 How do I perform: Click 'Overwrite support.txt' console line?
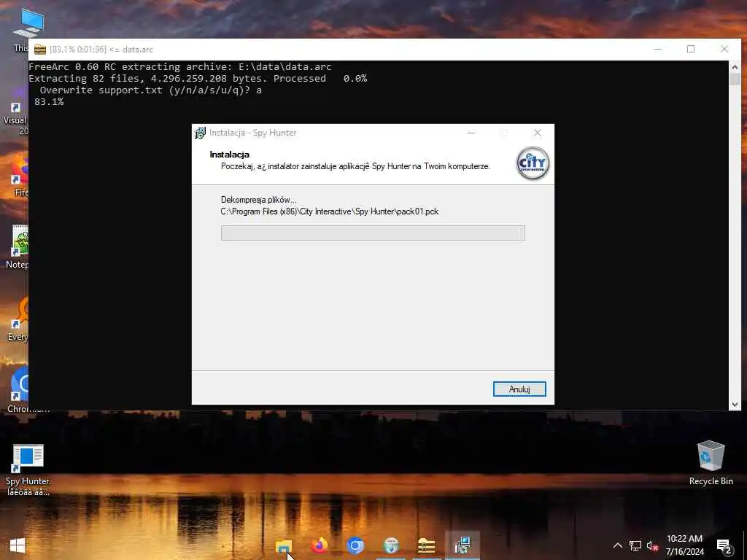pos(150,90)
